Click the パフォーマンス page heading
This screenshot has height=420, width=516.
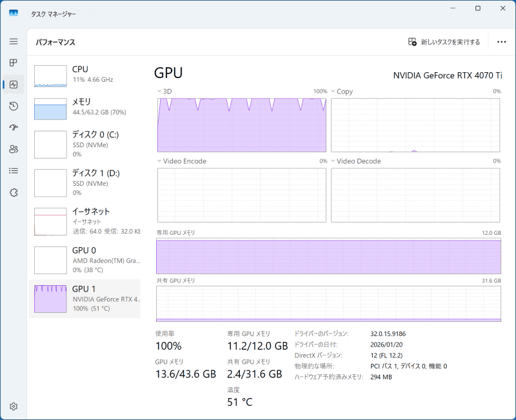point(55,42)
